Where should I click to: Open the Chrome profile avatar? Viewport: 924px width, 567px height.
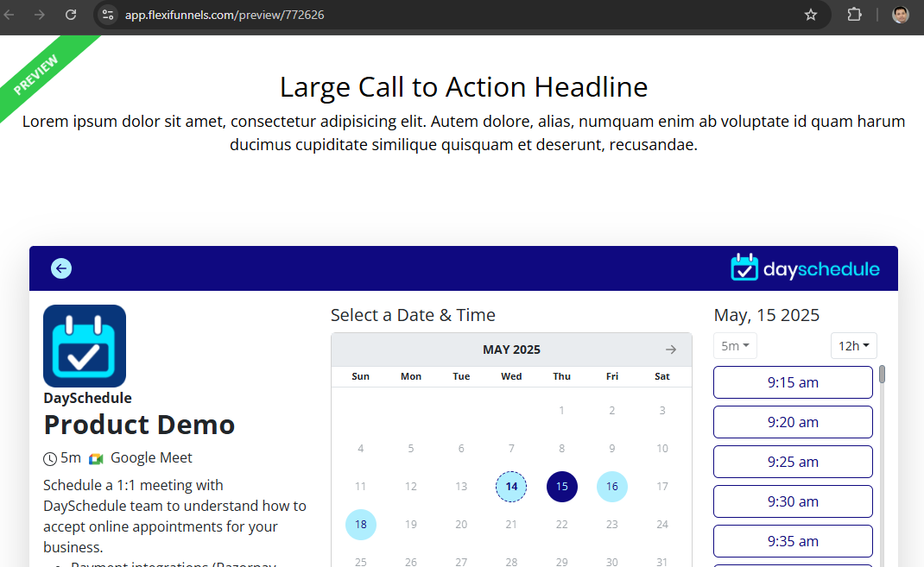pyautogui.click(x=901, y=15)
